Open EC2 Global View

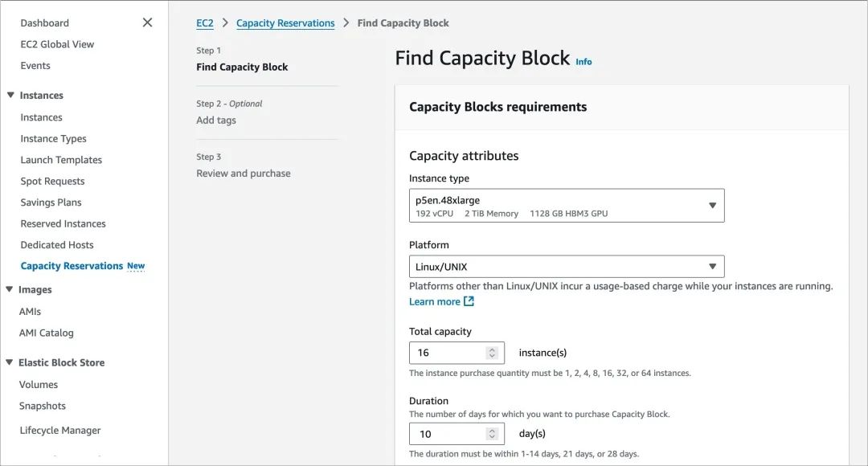(57, 44)
